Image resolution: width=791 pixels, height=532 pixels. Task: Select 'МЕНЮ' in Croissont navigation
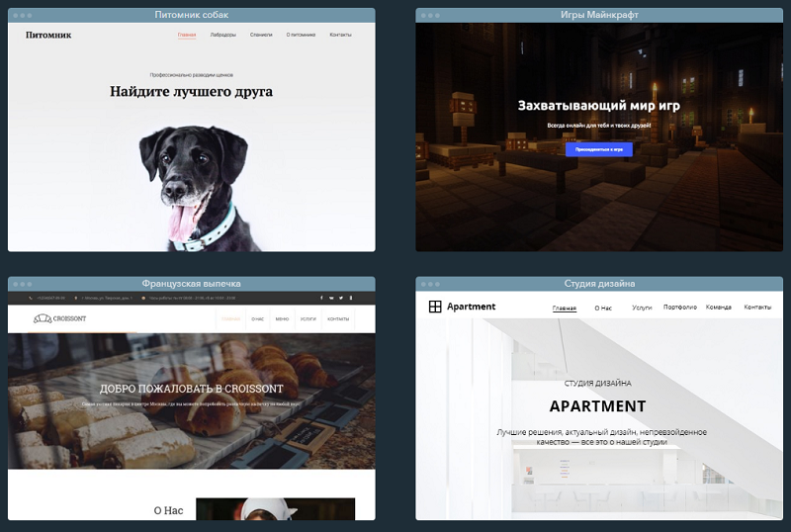point(282,319)
